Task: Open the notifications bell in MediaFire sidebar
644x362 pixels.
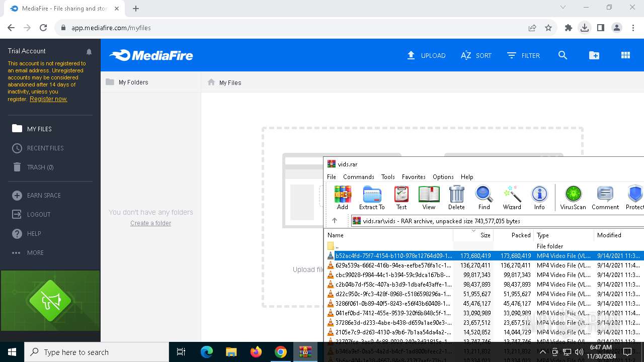Action: pyautogui.click(x=89, y=51)
